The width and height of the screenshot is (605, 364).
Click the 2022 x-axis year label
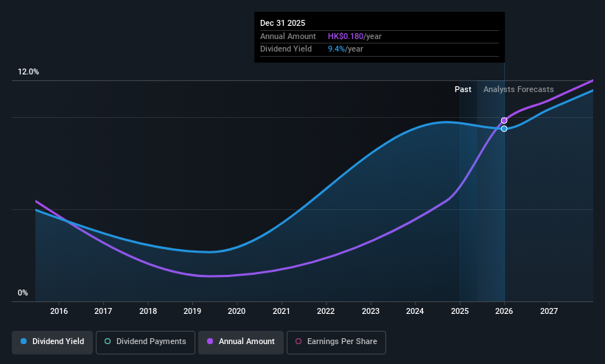tap(326, 311)
